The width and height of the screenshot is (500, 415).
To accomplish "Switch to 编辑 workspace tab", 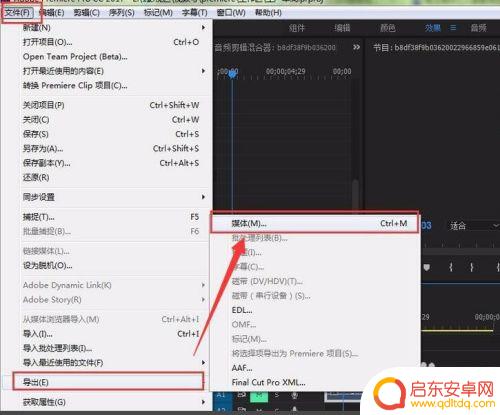I will tap(342, 28).
